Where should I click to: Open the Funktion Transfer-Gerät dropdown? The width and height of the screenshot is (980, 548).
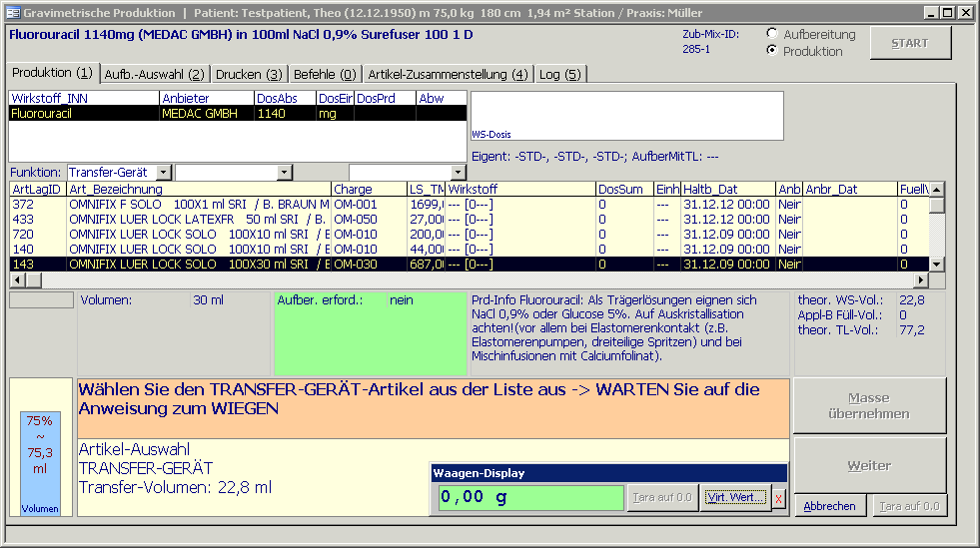click(164, 173)
